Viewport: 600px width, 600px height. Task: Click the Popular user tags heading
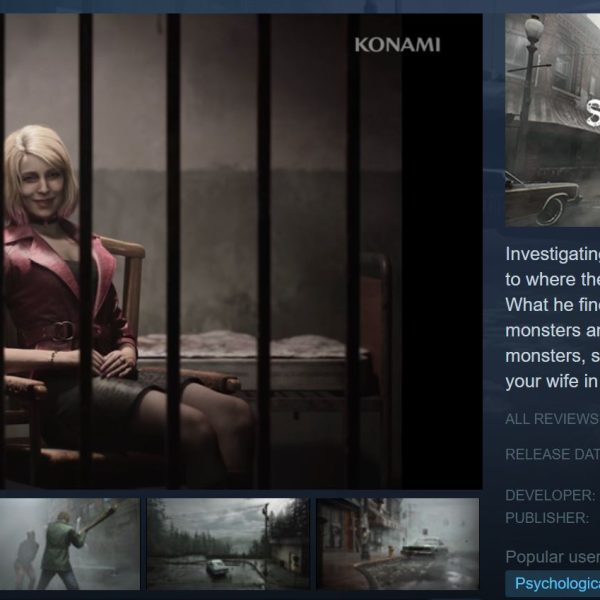pyautogui.click(x=553, y=557)
